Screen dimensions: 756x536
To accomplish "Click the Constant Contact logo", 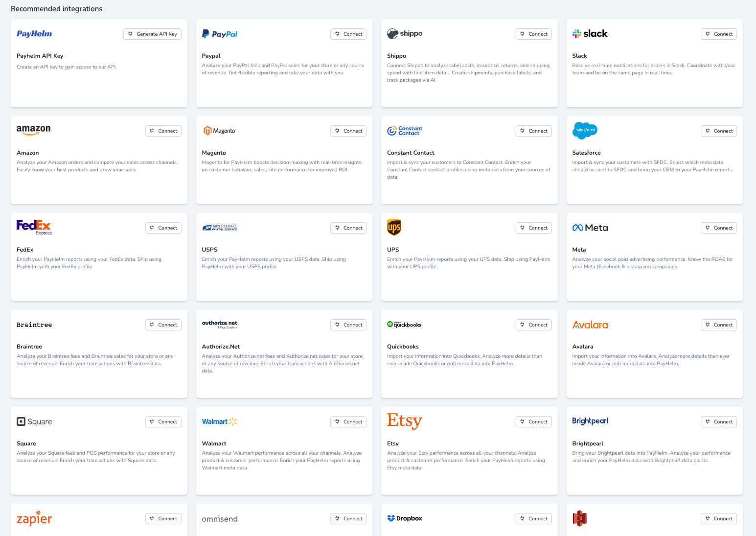I will 405,131.
